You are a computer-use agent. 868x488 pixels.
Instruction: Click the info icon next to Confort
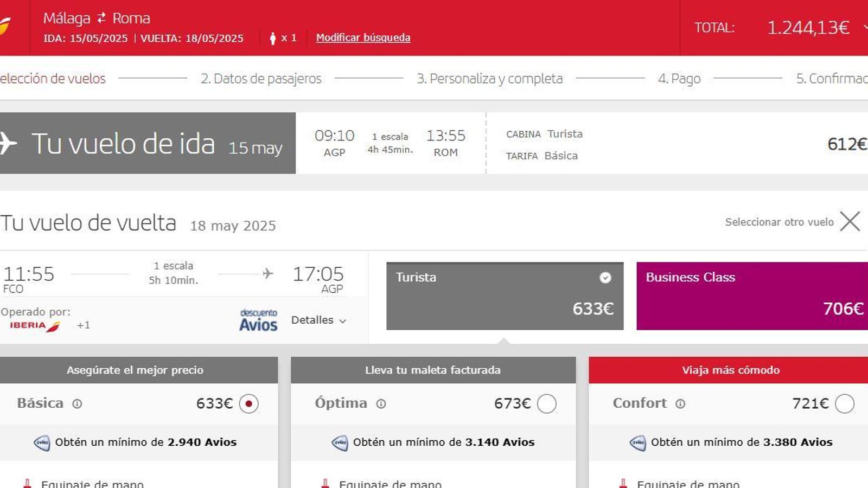pos(679,404)
